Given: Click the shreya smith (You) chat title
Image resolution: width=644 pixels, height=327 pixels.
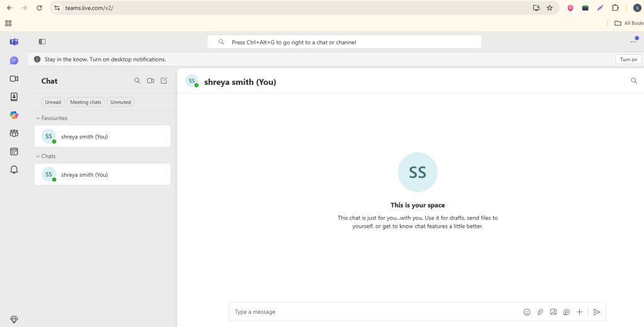Looking at the screenshot, I should 240,82.
